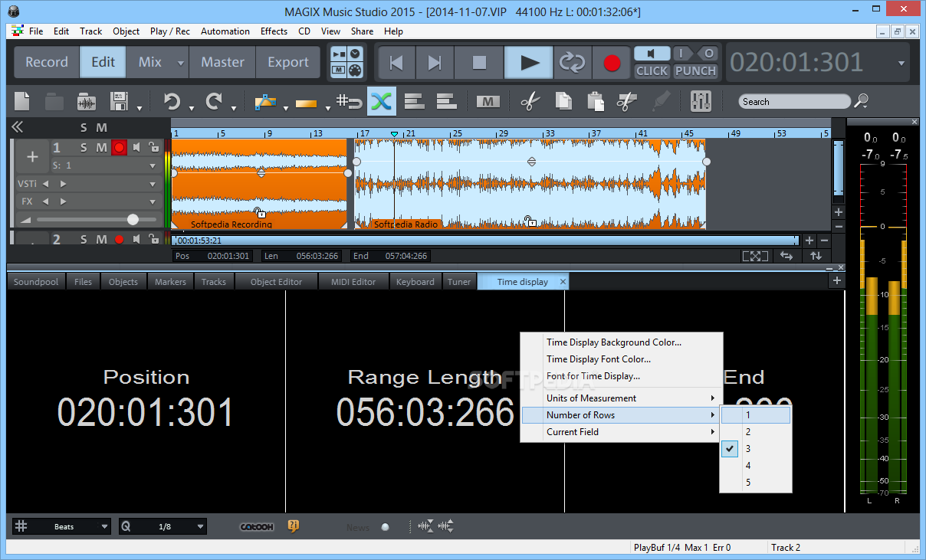This screenshot has width=926, height=560.
Task: Click the vertical arrows icon below the timeline
Action: click(x=816, y=256)
